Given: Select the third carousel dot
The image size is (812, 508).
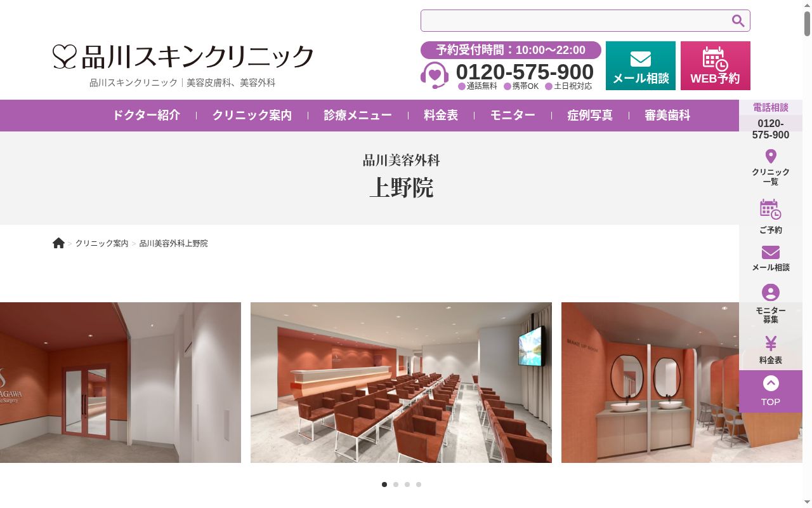Looking at the screenshot, I should (407, 485).
